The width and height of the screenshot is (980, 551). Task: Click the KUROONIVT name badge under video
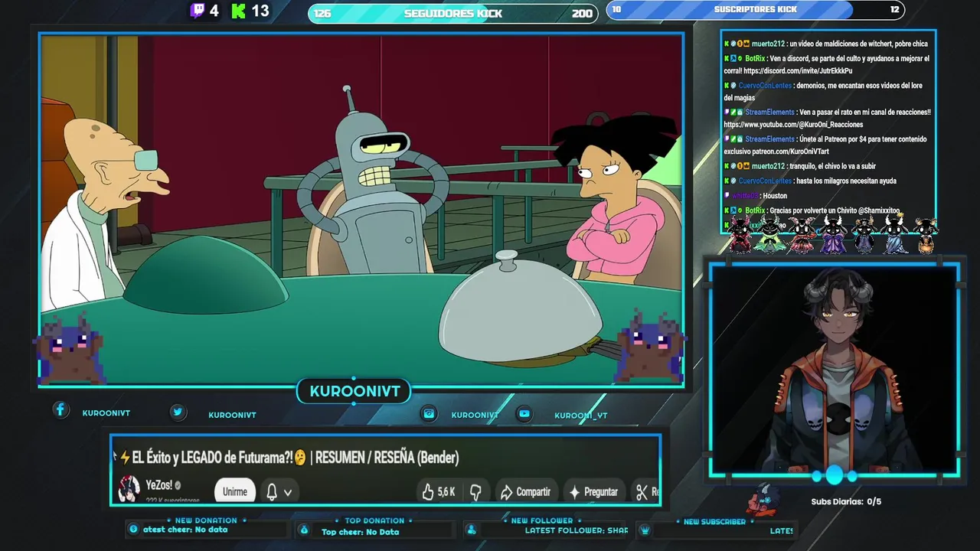click(x=354, y=392)
